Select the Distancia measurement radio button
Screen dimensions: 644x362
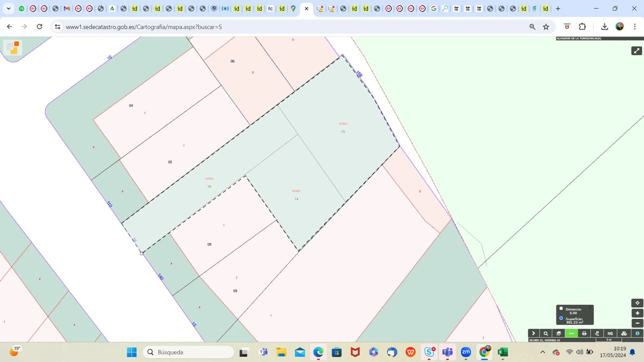(x=561, y=308)
